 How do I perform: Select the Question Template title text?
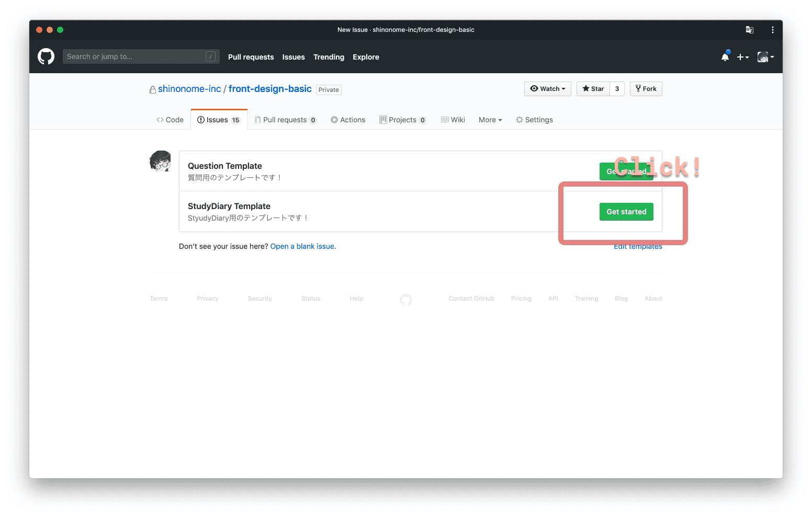coord(225,166)
